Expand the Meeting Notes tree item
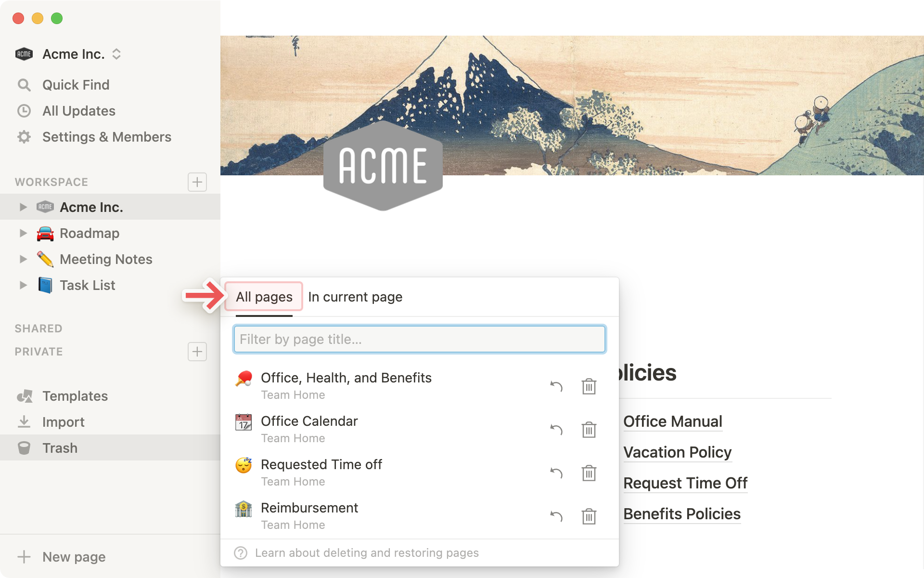This screenshot has height=578, width=924. coord(22,259)
